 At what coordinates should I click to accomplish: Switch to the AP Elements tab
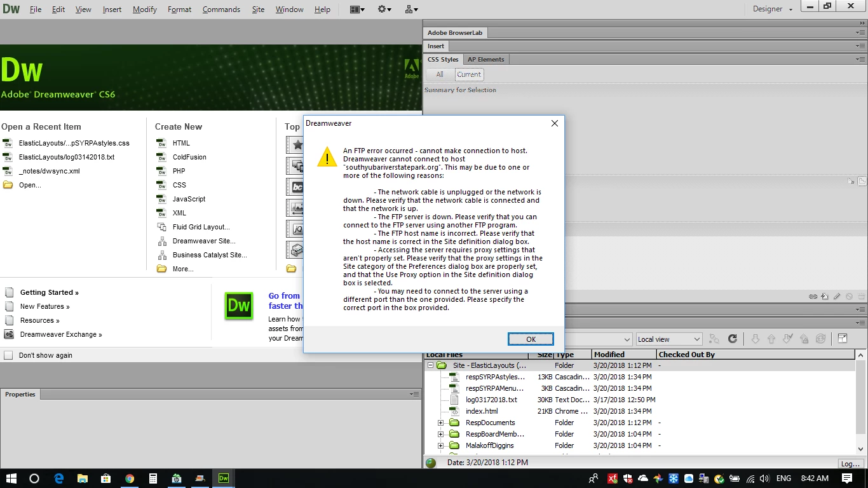click(x=486, y=60)
